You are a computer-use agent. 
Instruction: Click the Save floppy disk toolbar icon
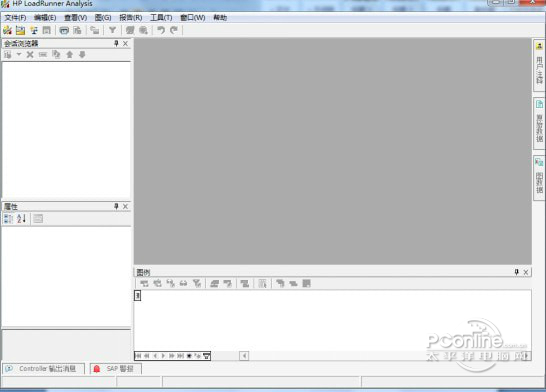[47, 31]
